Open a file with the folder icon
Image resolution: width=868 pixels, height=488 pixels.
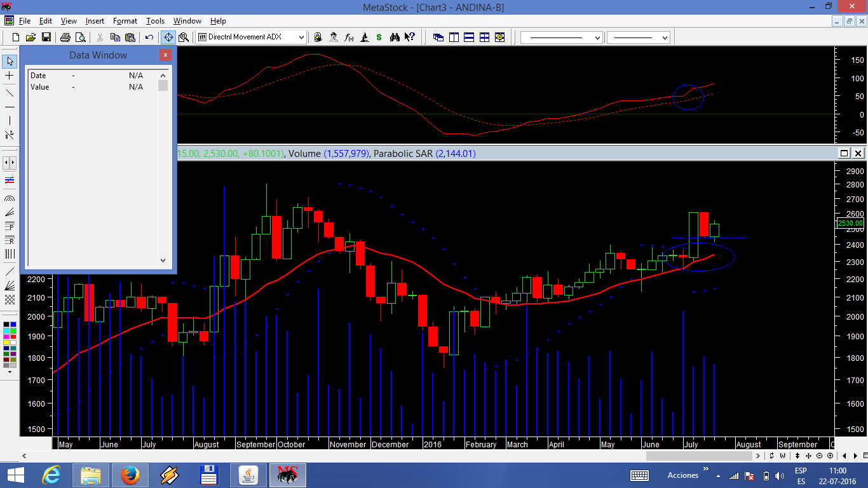pyautogui.click(x=31, y=37)
